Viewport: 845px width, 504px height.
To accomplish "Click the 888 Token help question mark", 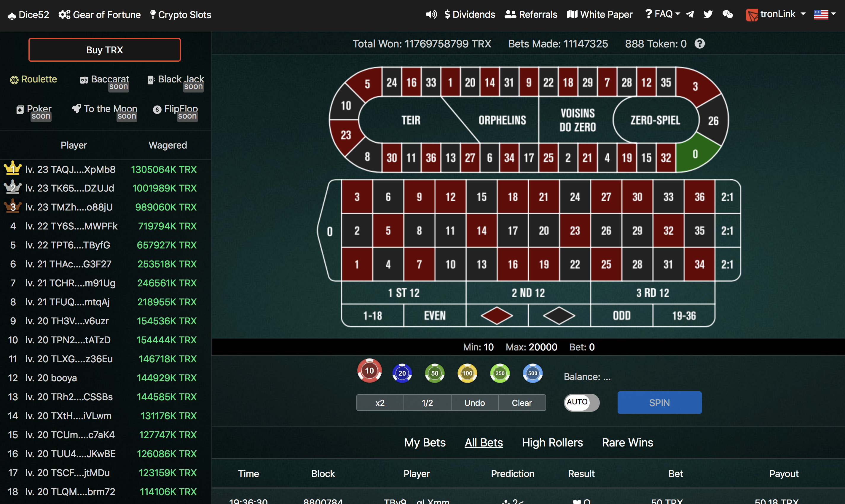I will (699, 44).
